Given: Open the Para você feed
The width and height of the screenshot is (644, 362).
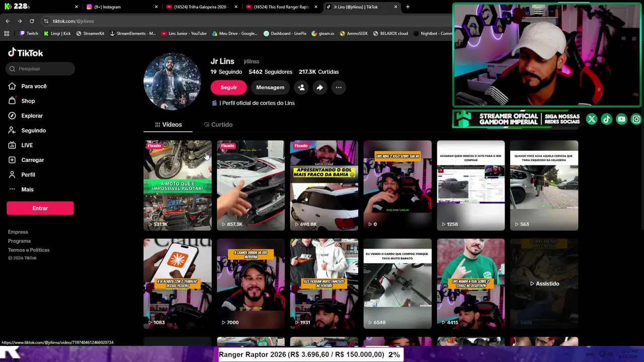Looking at the screenshot, I should (28, 86).
